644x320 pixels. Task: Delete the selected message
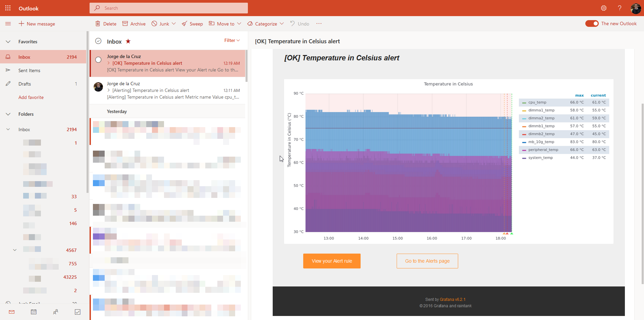[x=106, y=24]
